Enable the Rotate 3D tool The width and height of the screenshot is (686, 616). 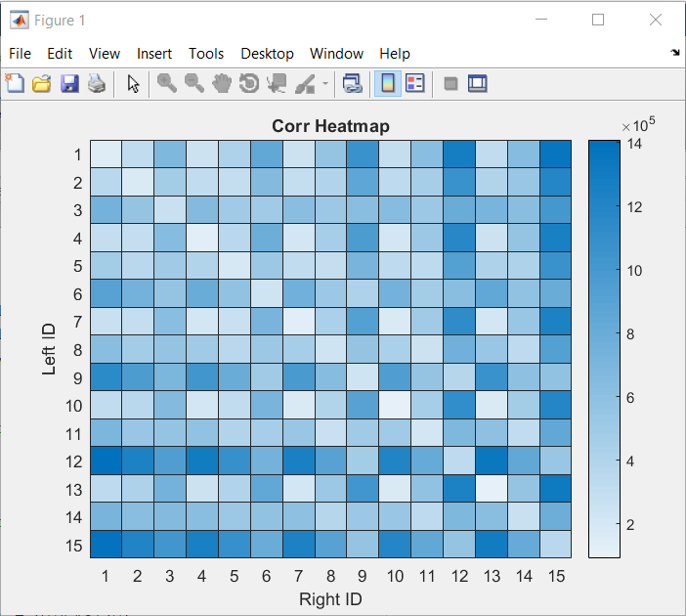pos(249,83)
